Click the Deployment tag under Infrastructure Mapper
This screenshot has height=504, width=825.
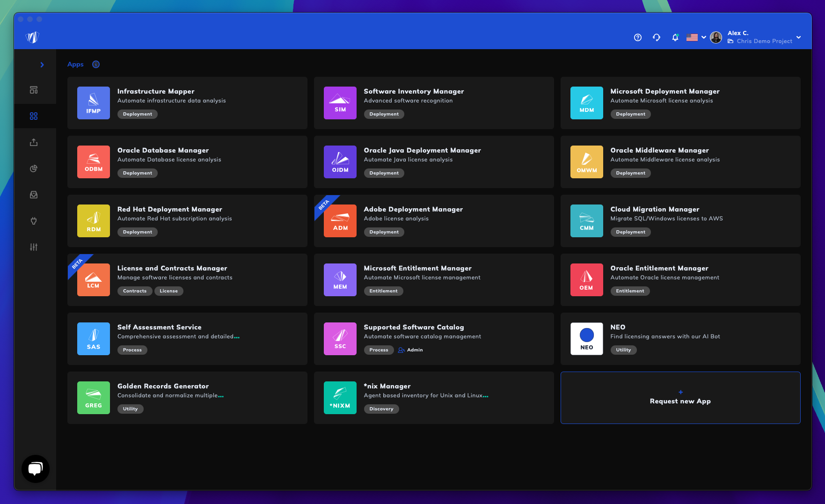[x=138, y=114]
